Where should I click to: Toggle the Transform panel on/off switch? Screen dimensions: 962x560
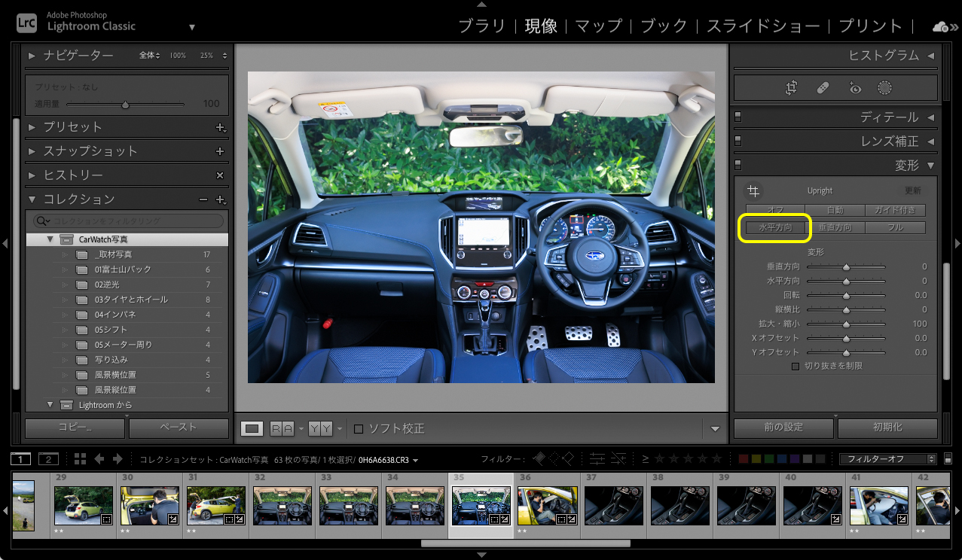click(x=738, y=165)
